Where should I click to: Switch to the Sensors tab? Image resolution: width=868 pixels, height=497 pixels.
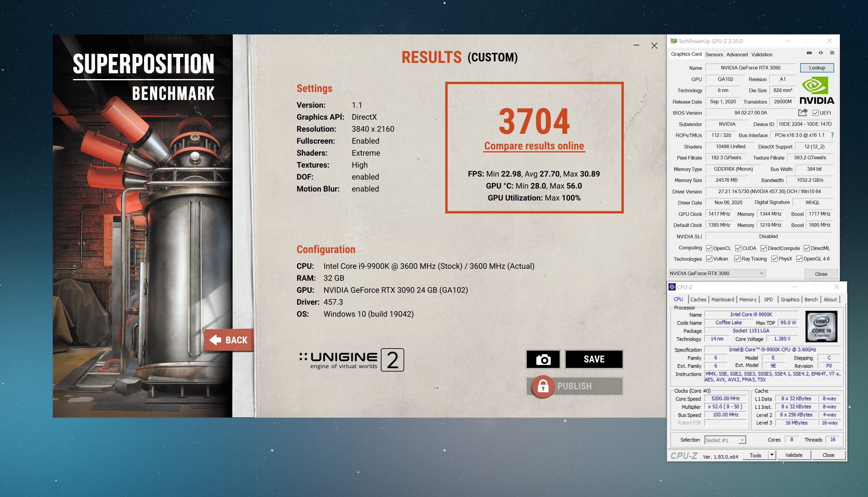pyautogui.click(x=714, y=54)
